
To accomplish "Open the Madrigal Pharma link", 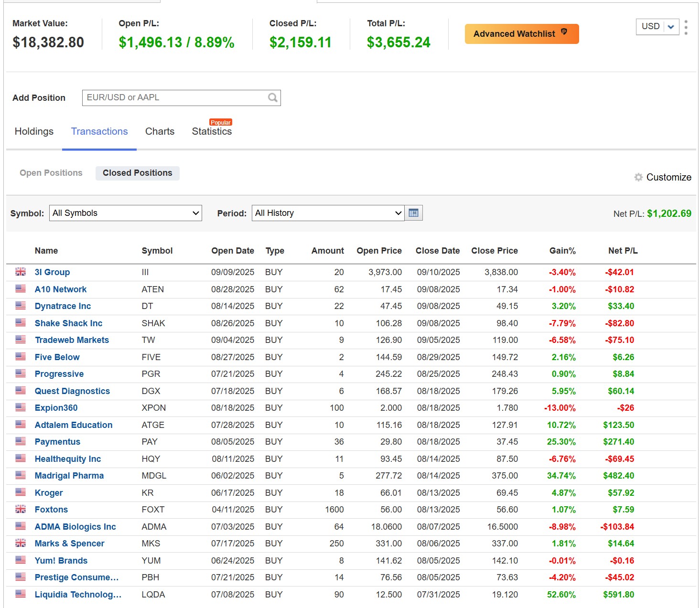I will click(x=69, y=476).
